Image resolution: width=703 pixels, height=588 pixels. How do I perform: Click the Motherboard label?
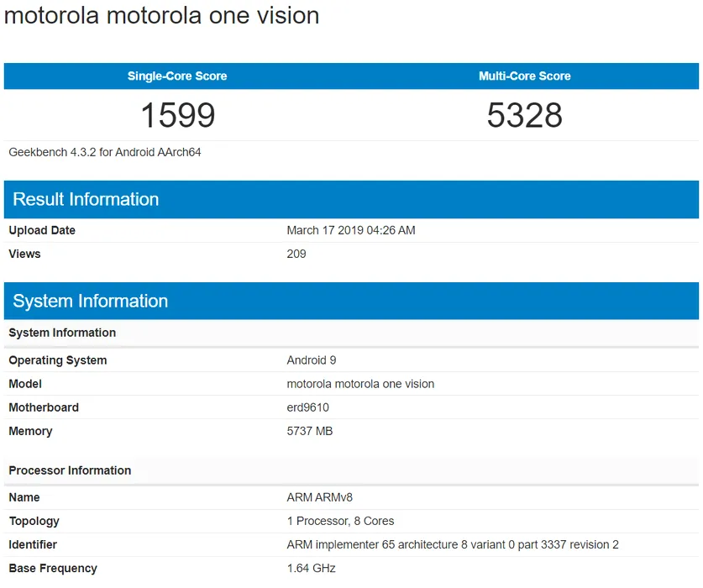[44, 407]
